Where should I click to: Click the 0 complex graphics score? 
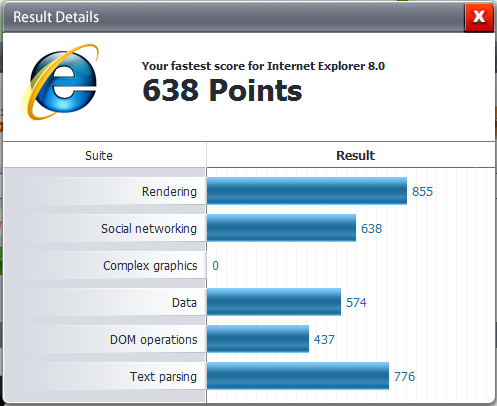215,266
